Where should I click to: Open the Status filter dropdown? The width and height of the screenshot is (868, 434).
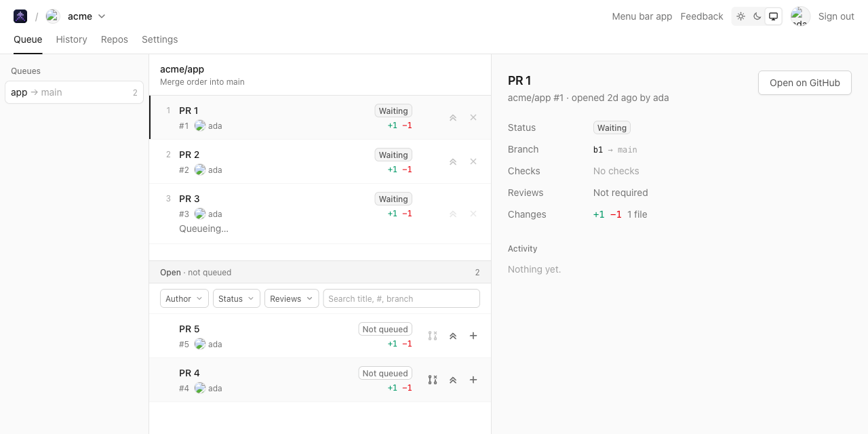(237, 298)
